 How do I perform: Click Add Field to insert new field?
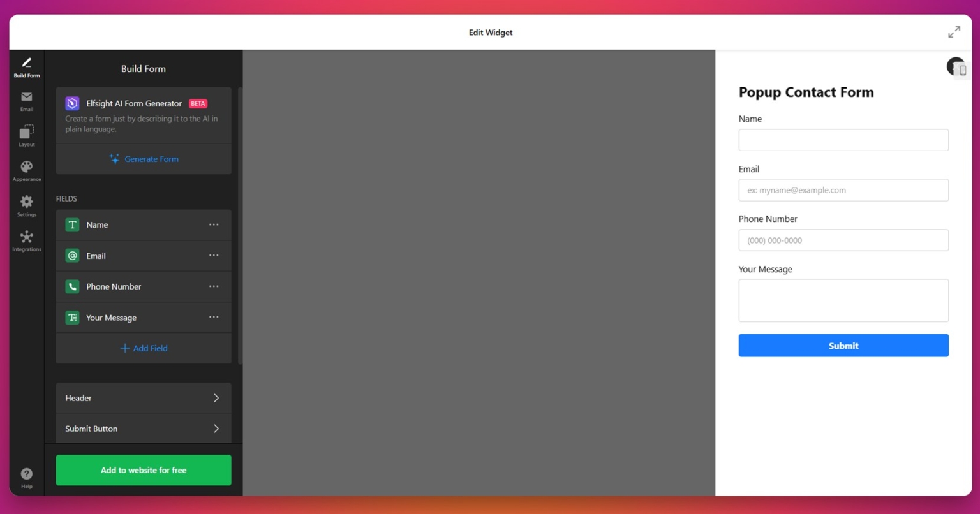pos(143,348)
